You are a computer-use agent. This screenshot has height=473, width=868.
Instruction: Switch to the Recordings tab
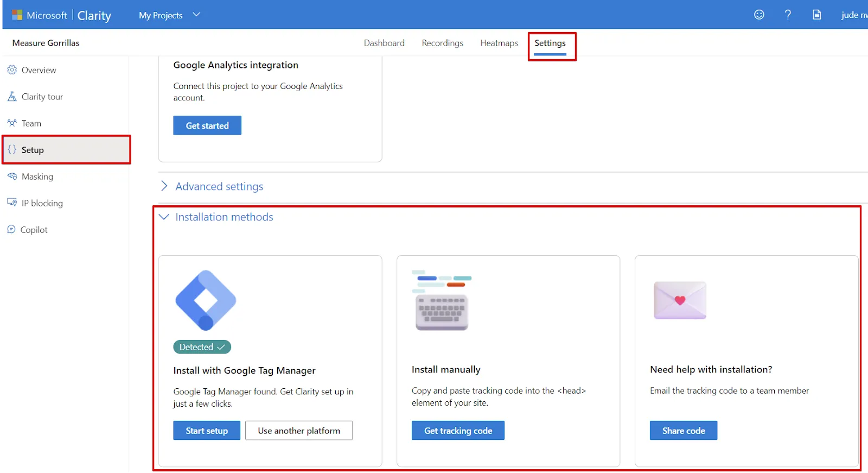tap(443, 43)
